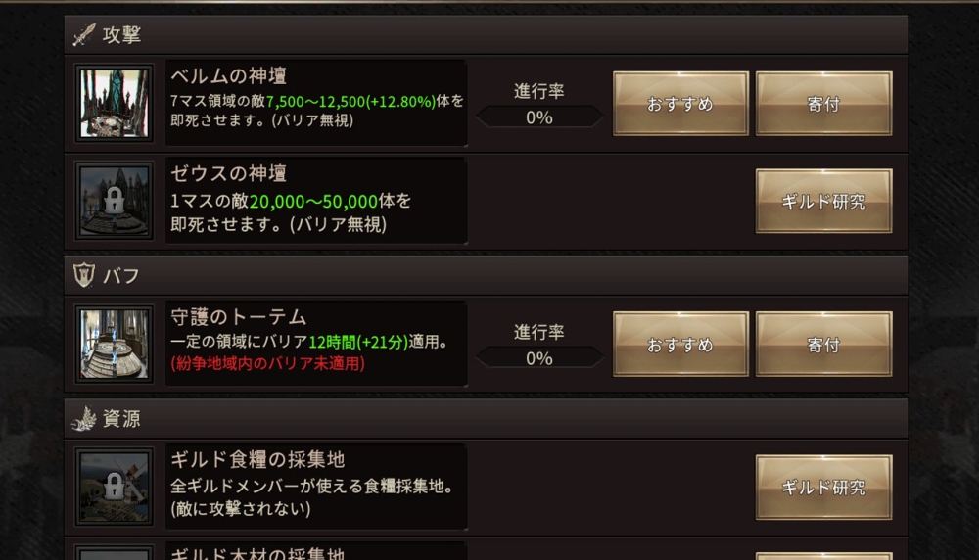Click the shield icon beside バフ header
Screen dimensions: 979x560
(x=83, y=275)
